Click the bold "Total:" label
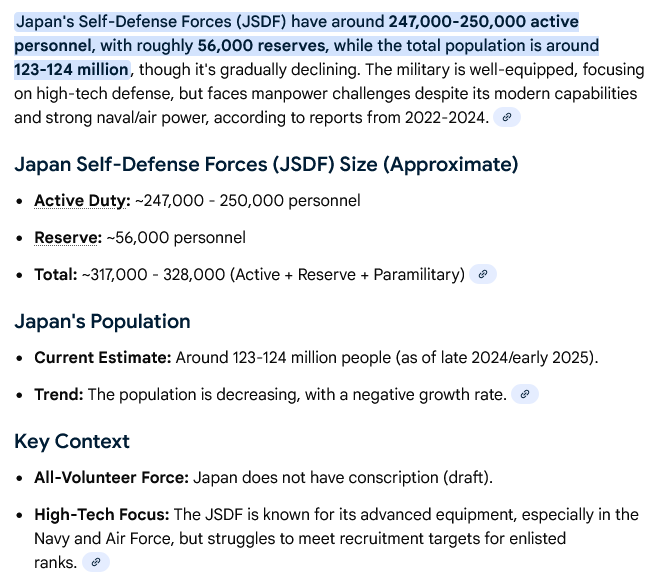Image resolution: width=656 pixels, height=584 pixels. 55,274
